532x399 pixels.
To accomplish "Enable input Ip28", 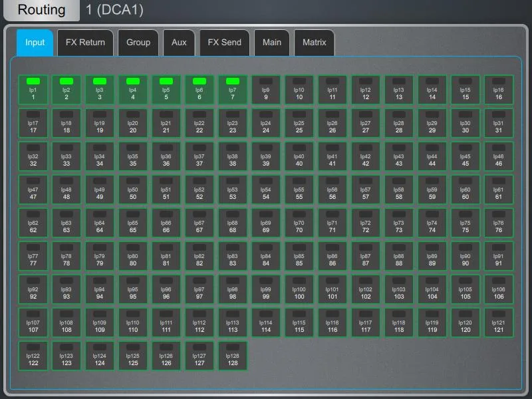I will tap(398, 123).
